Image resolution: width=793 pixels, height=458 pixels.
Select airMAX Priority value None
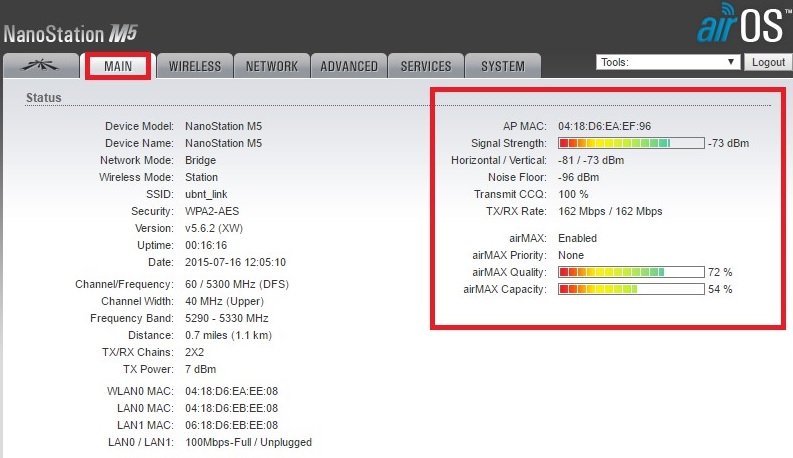570,255
